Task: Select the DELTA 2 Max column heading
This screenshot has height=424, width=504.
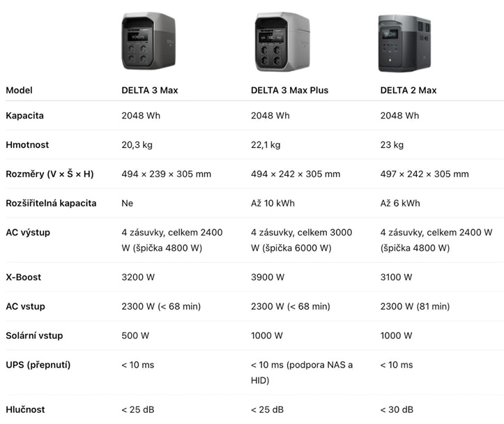Action: [408, 91]
